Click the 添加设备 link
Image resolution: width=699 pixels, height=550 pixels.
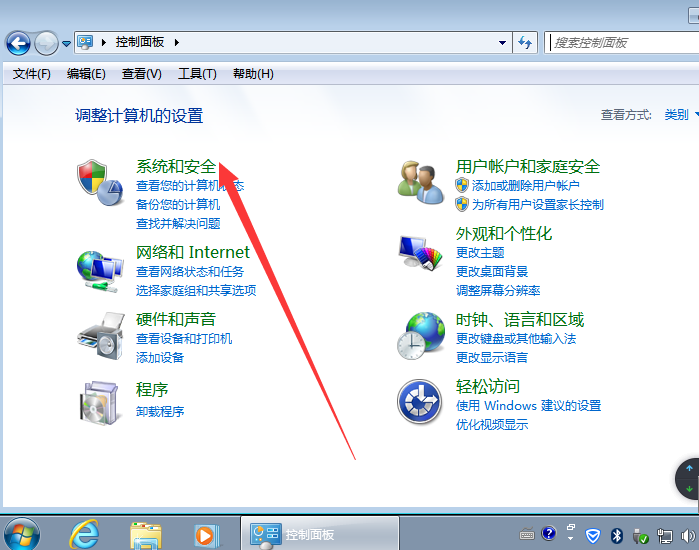coord(160,357)
